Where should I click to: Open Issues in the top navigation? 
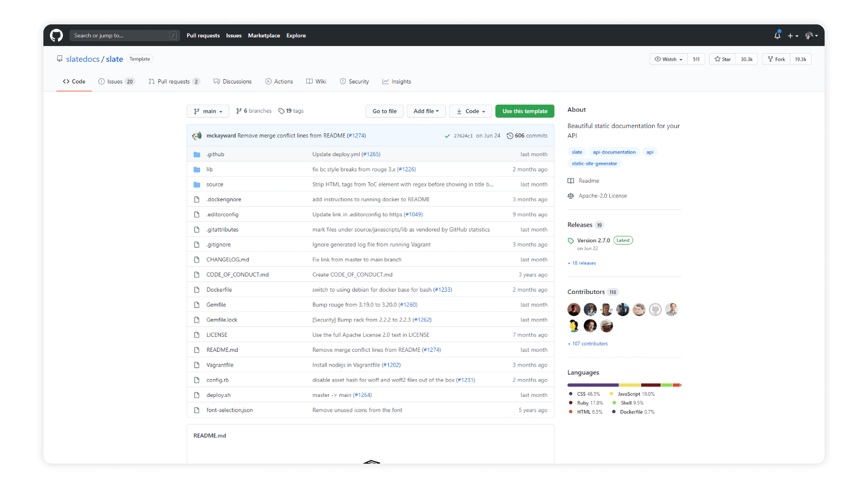234,36
